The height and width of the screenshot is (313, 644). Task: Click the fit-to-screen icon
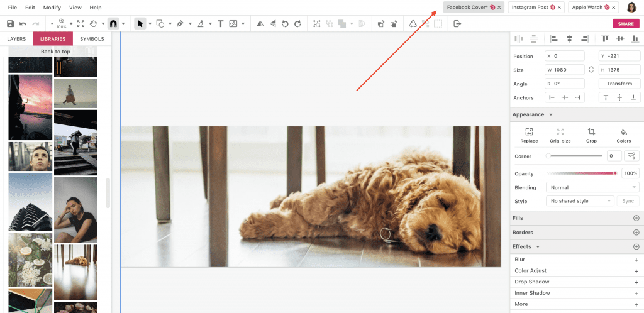tap(81, 24)
